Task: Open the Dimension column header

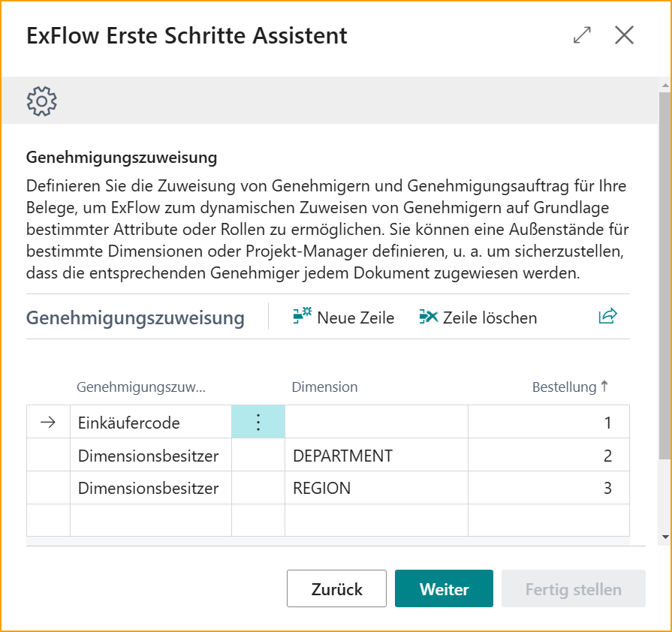Action: (x=324, y=387)
